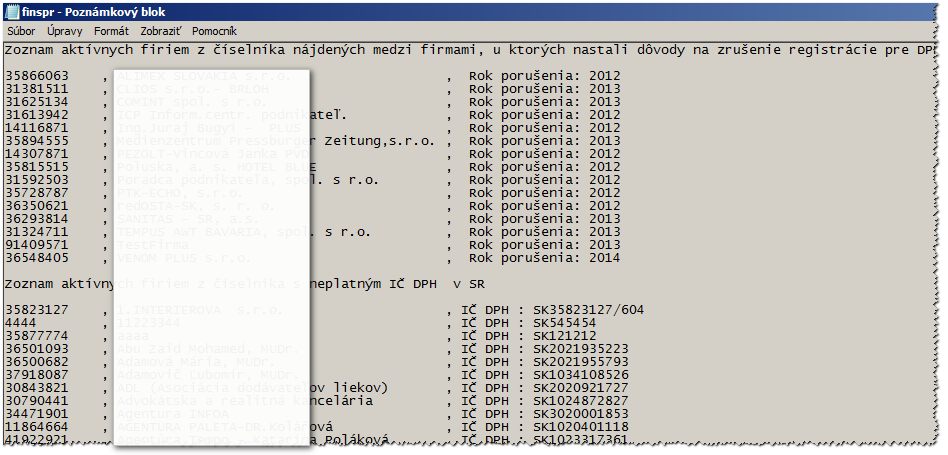This screenshot has width=948, height=455.
Task: Click the number 4444
Action: [21, 323]
